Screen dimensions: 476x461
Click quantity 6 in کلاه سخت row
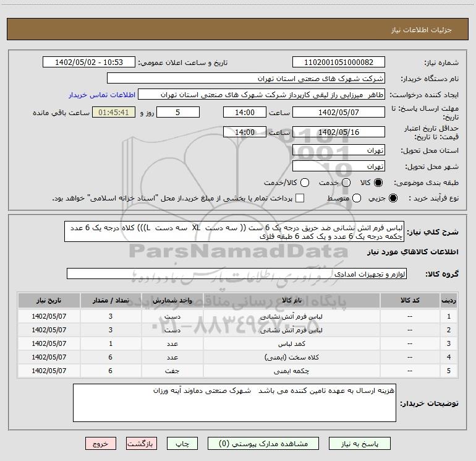point(111,358)
